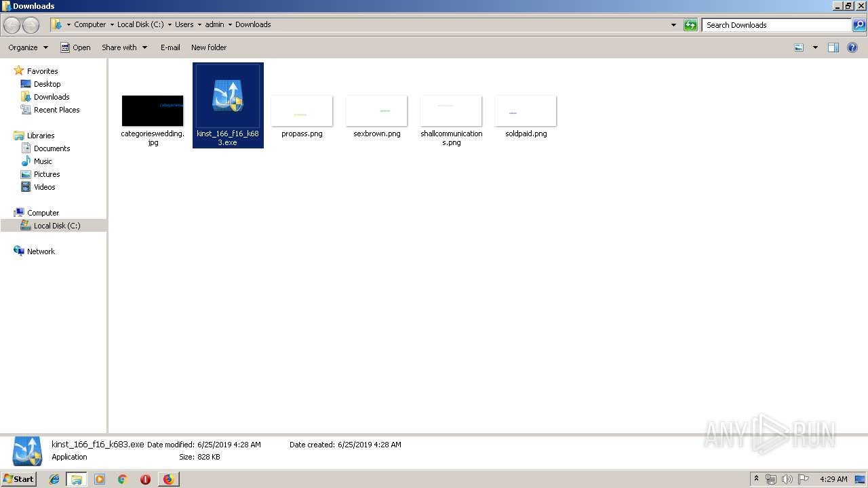
Task: Launch Windows Media Player from taskbar
Action: click(x=100, y=479)
